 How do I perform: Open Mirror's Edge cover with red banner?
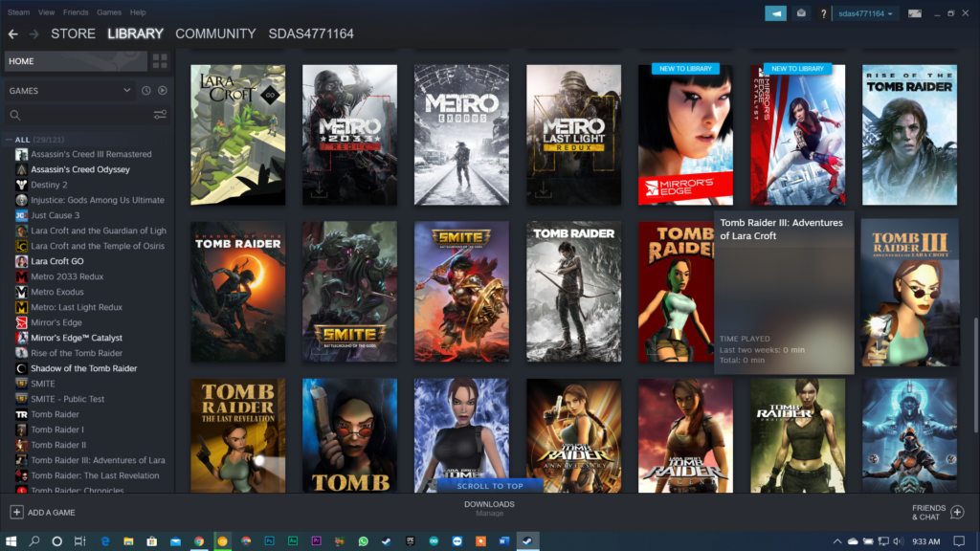coord(685,135)
